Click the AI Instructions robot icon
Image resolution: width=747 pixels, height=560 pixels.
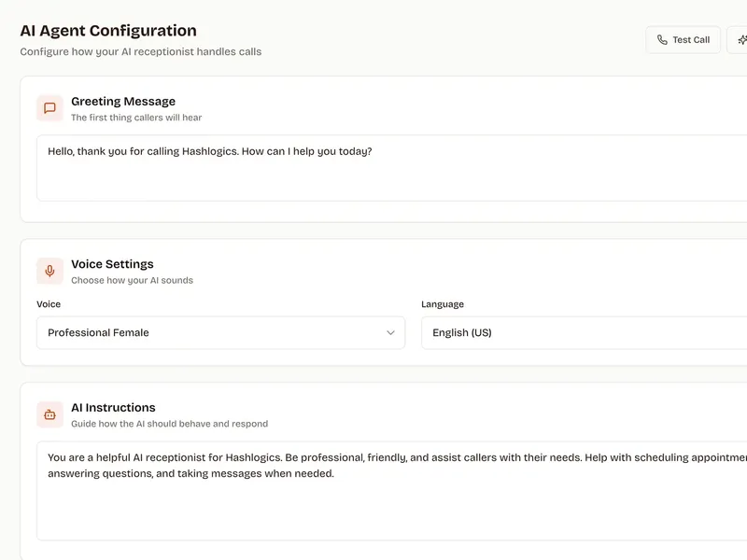point(50,414)
